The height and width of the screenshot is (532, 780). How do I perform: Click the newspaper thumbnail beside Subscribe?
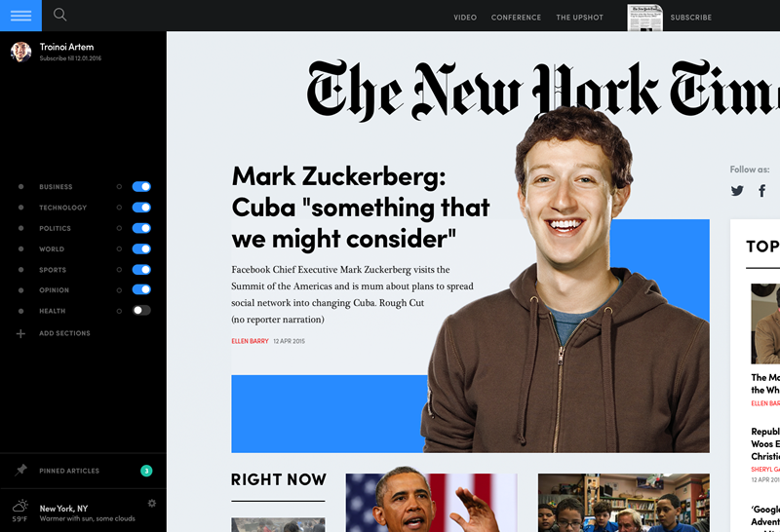644,18
